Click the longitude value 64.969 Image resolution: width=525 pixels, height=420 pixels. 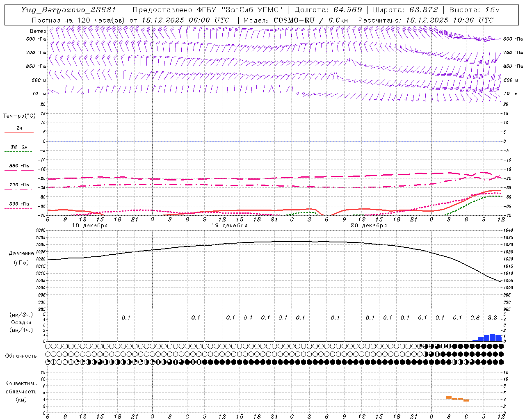(347, 10)
